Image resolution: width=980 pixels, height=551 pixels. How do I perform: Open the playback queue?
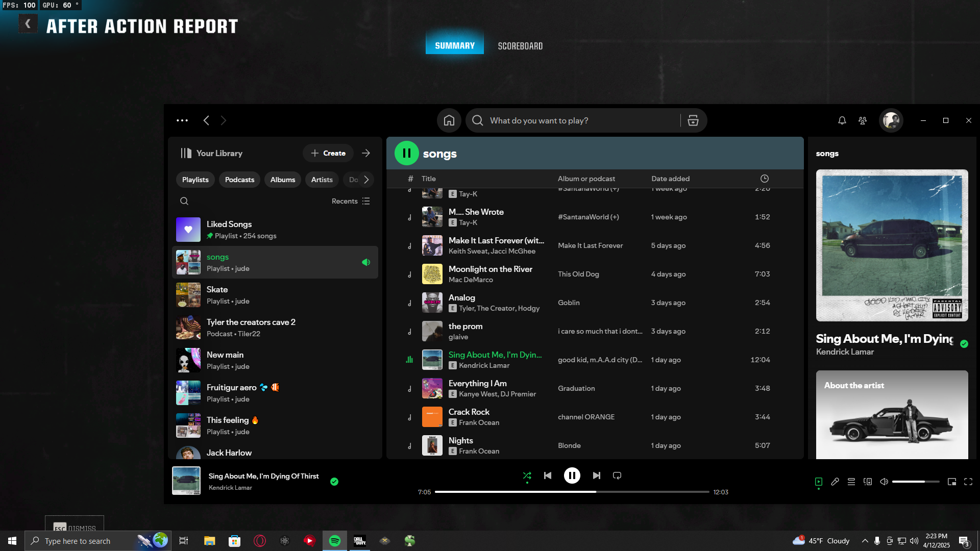(851, 482)
